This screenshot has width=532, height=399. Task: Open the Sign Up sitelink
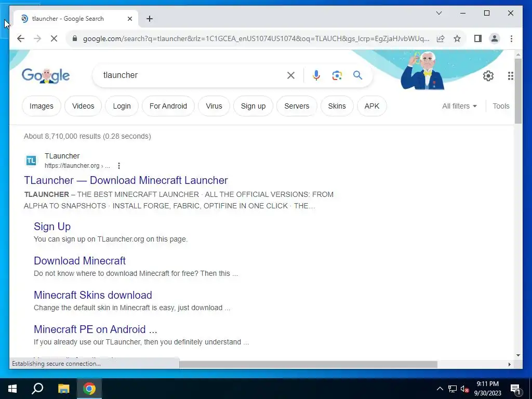pos(52,227)
